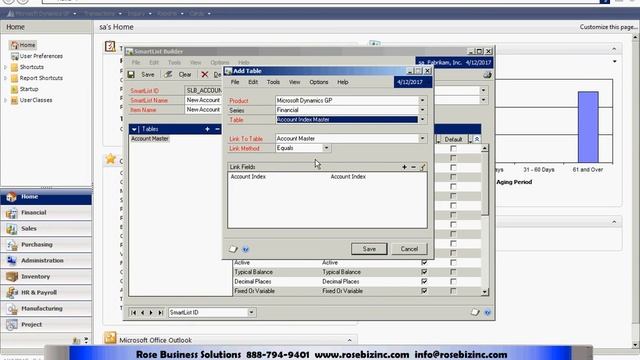Check the Default checkbox for Active row

pos(453,262)
